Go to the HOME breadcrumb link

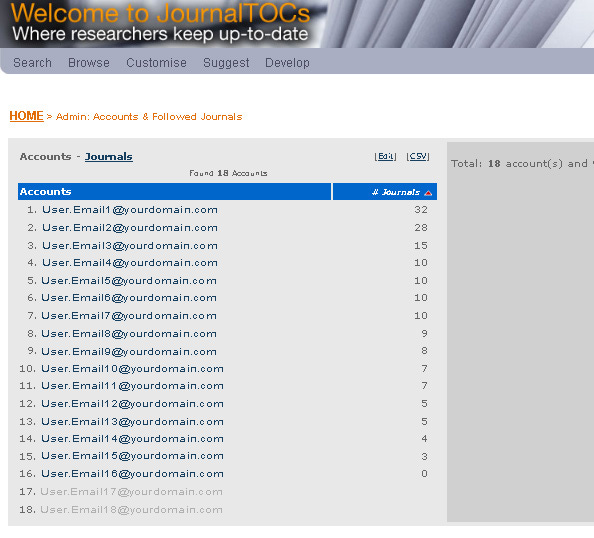27,116
